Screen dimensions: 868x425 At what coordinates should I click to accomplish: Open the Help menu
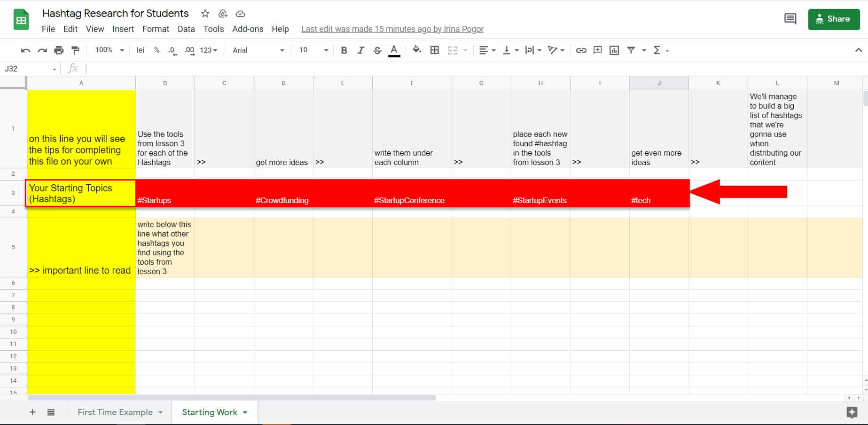coord(280,29)
